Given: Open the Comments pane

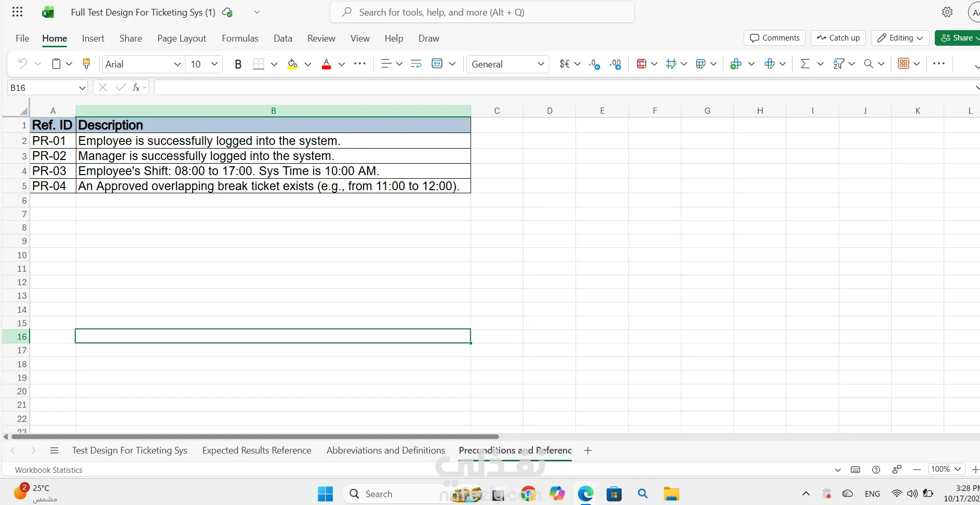Looking at the screenshot, I should pos(775,38).
